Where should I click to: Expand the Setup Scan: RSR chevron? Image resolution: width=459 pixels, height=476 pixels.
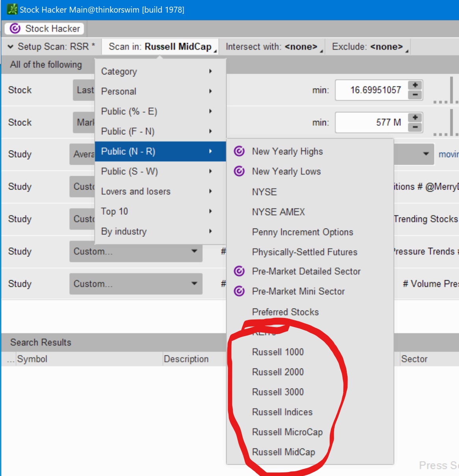tap(11, 47)
